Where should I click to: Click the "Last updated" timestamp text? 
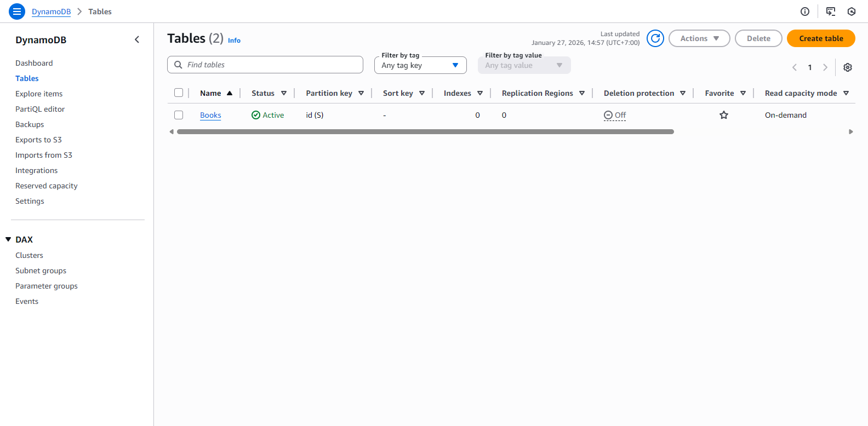coord(586,38)
